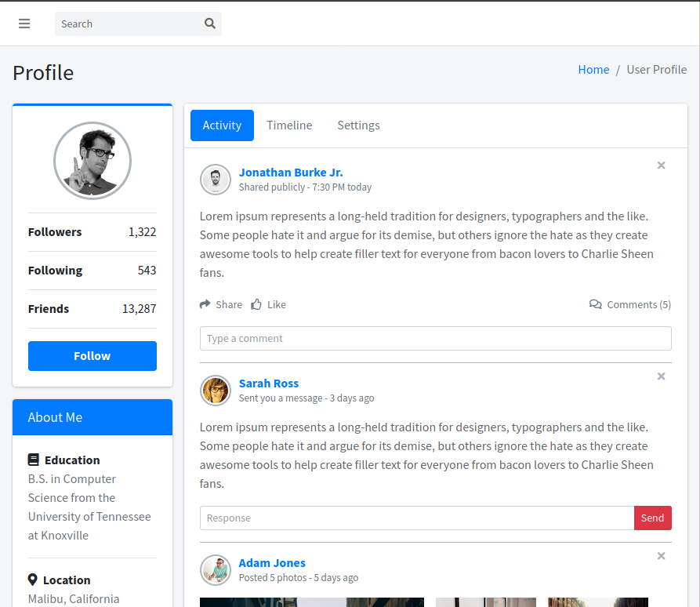Switch to the Timeline tab
This screenshot has height=607, width=700.
click(289, 125)
